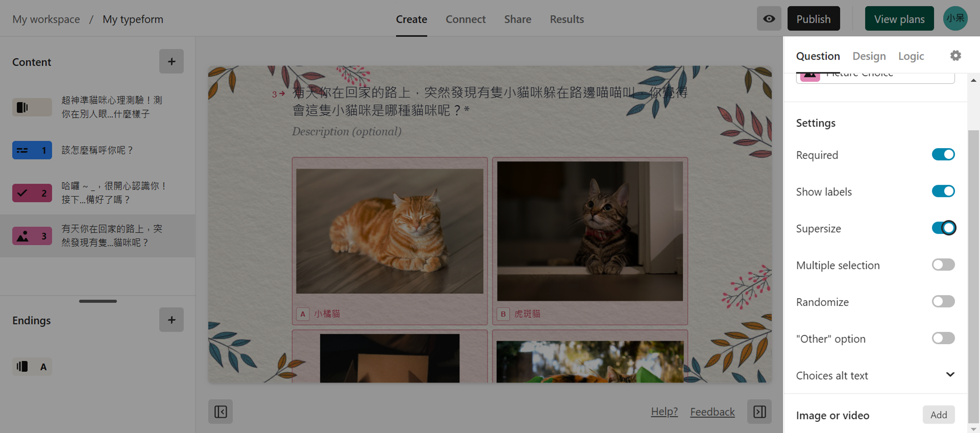Add new content with plus button

[171, 61]
